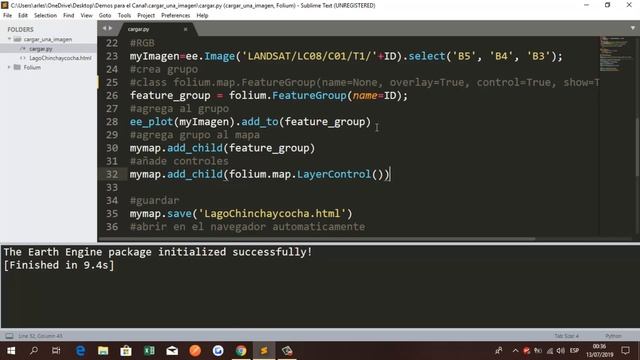Click 'Finished in 9.4s' output text
Viewport: 640px width, 360px height.
point(59,265)
